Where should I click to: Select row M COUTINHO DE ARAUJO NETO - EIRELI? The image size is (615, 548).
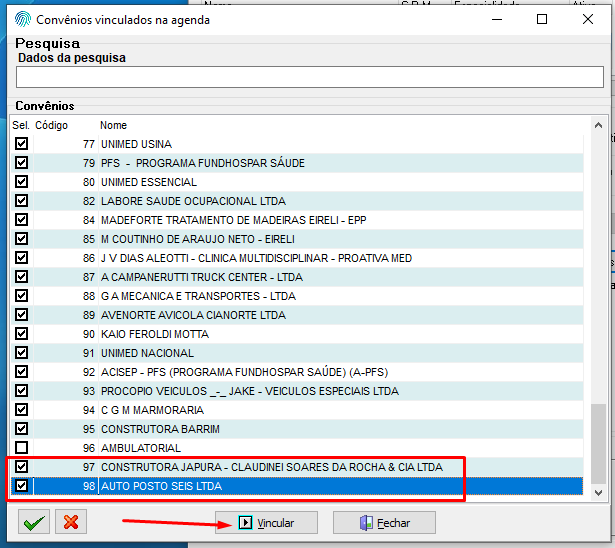pos(297,239)
